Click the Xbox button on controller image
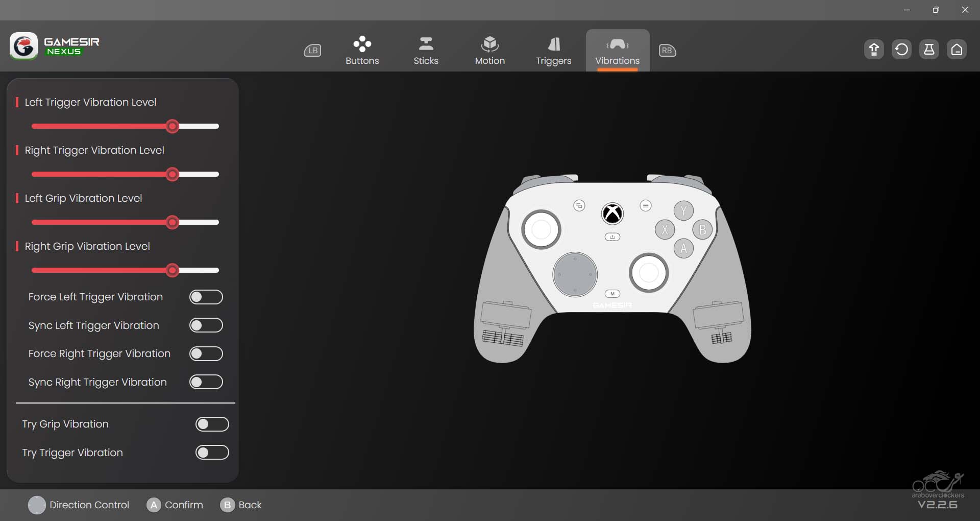The width and height of the screenshot is (980, 521). tap(612, 214)
